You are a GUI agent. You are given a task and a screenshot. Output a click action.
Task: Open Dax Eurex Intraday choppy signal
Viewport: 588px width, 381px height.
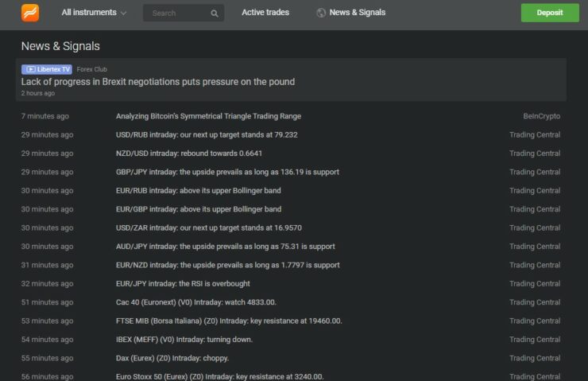click(x=172, y=358)
